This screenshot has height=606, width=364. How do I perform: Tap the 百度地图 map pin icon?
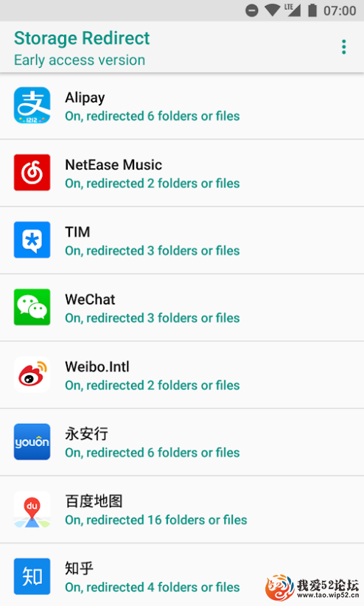tap(32, 509)
